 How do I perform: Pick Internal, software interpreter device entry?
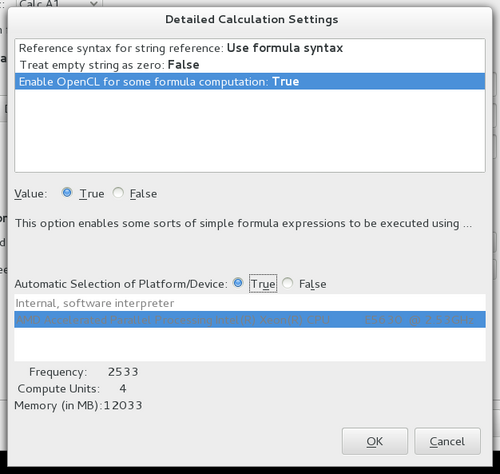tap(250, 303)
